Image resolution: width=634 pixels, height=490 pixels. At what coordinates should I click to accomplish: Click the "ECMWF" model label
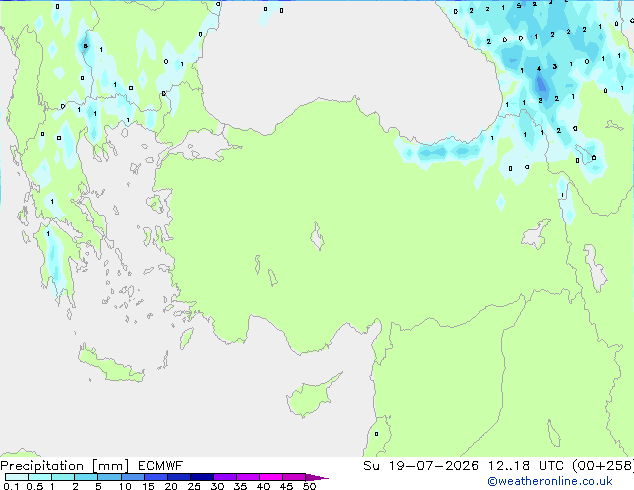(161, 466)
